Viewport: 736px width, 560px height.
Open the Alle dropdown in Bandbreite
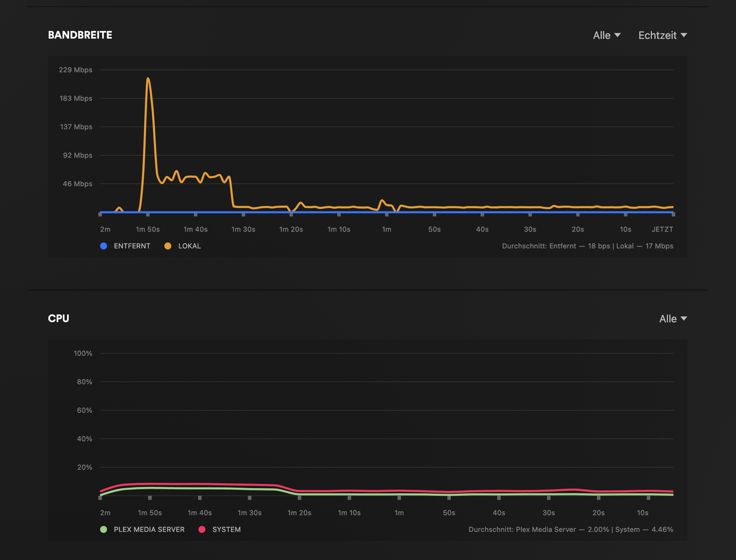(606, 35)
